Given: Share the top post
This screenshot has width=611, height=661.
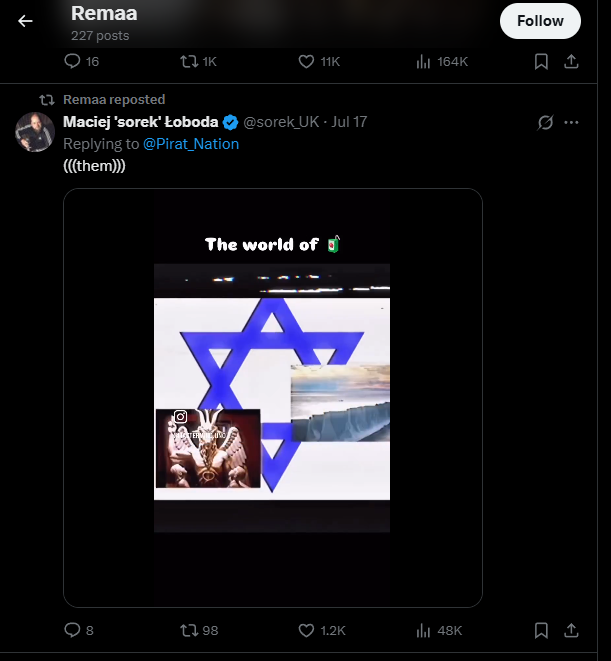Looking at the screenshot, I should click(571, 61).
